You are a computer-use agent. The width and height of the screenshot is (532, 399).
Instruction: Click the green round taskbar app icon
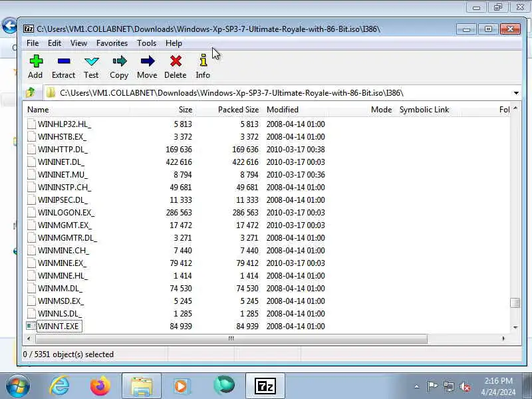pyautogui.click(x=224, y=386)
